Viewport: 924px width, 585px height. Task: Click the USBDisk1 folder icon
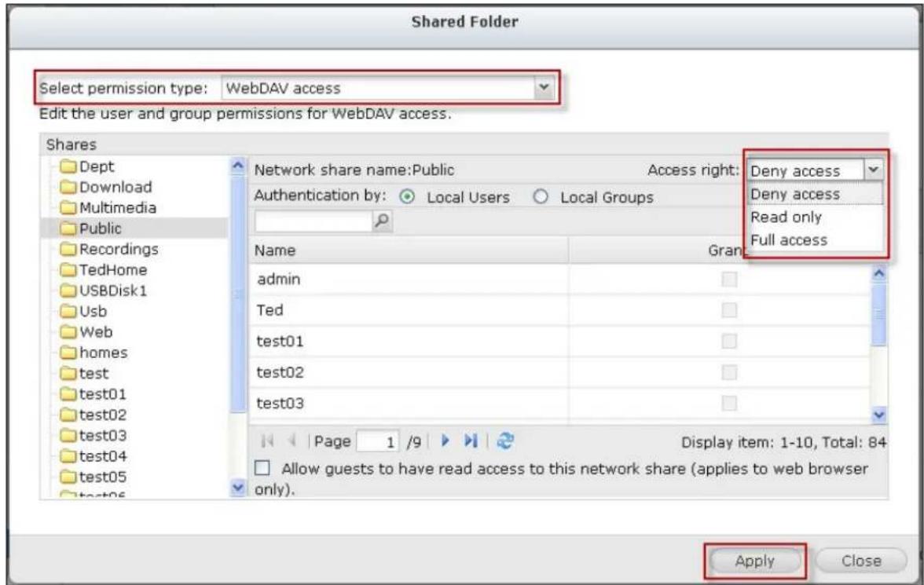pyautogui.click(x=69, y=291)
